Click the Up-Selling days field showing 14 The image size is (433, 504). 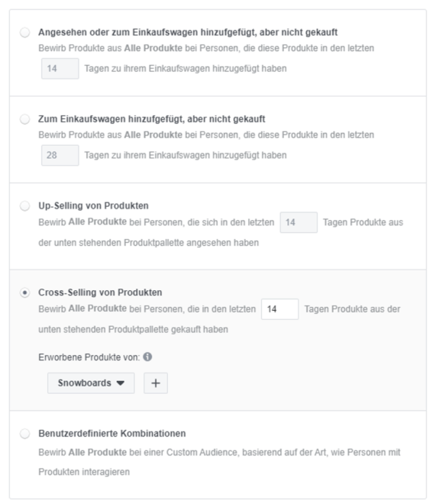(x=299, y=222)
